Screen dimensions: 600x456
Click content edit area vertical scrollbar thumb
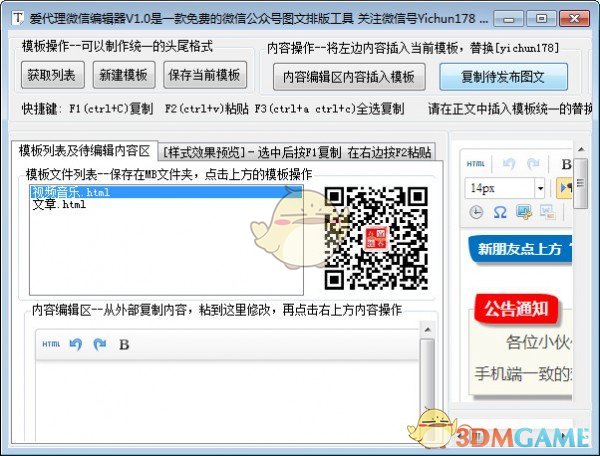pos(427,377)
